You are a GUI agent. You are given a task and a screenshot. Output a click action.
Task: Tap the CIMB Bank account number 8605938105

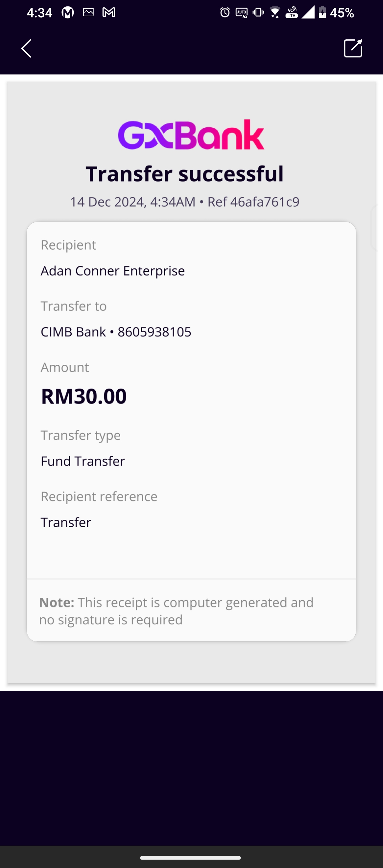154,332
